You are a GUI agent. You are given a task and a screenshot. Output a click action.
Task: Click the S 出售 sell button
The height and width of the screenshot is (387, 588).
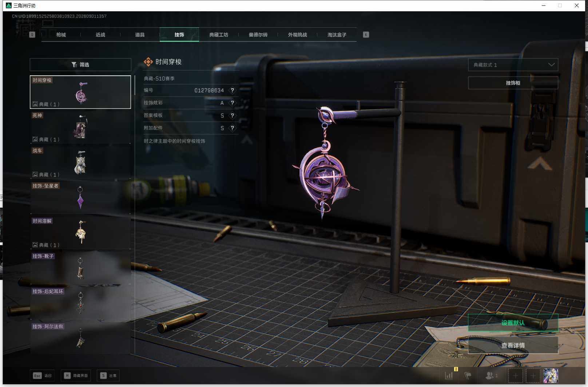coord(108,375)
